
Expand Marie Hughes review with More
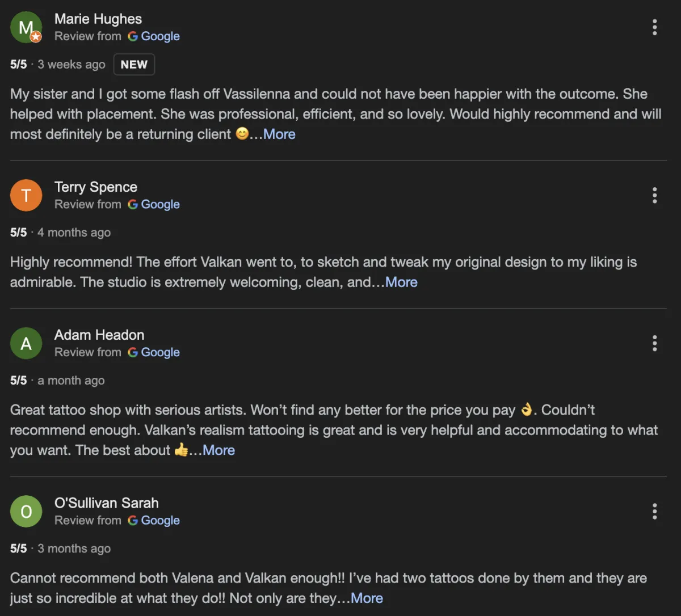279,134
